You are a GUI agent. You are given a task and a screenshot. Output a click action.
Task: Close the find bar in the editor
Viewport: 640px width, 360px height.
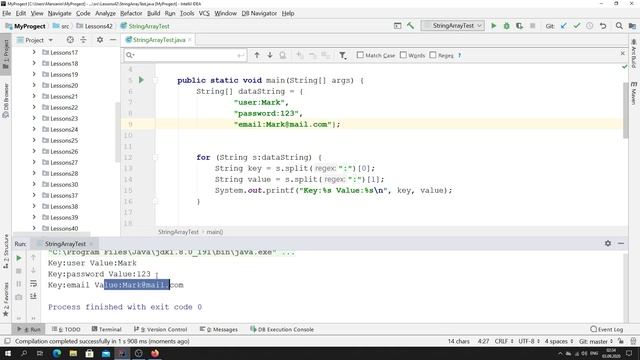[x=622, y=53]
